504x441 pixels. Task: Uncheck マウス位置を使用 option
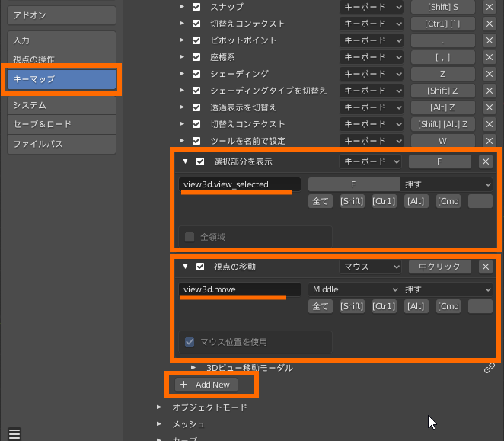pyautogui.click(x=190, y=342)
